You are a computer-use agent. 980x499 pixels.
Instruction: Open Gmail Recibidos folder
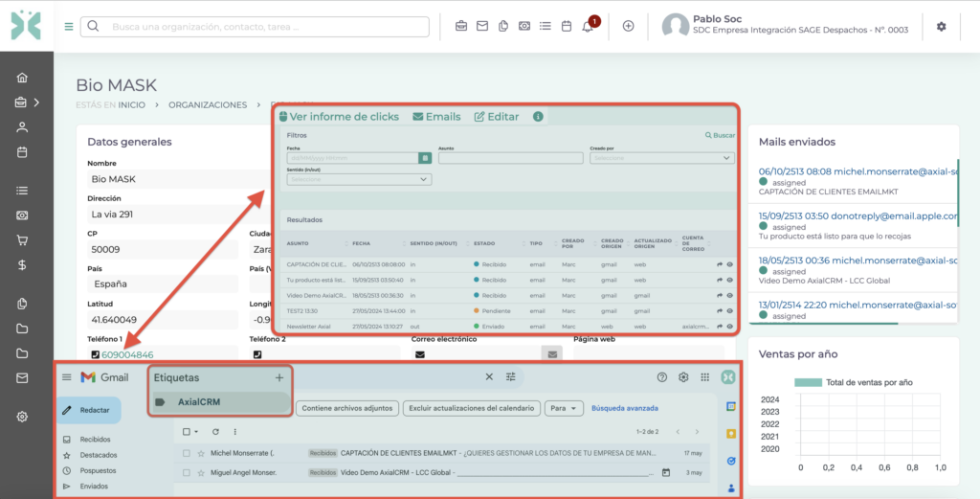point(95,440)
